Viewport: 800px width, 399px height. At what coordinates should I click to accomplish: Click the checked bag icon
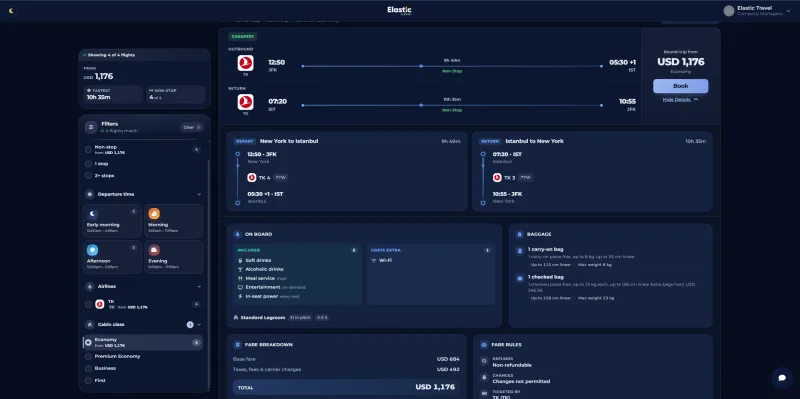520,278
